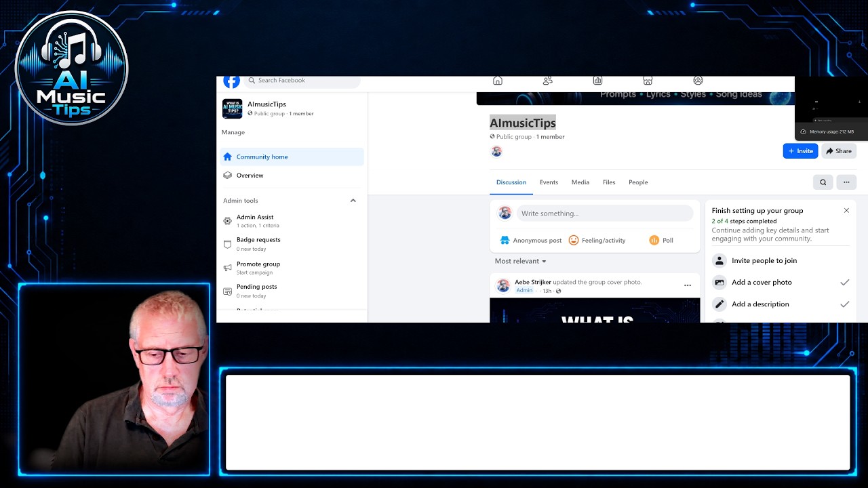Switch to the Files tab

[609, 182]
